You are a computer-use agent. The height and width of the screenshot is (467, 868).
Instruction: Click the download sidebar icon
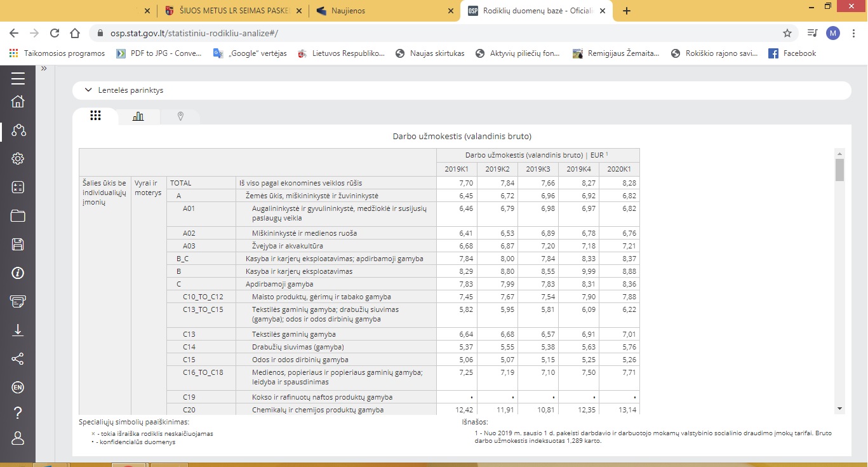pyautogui.click(x=18, y=330)
